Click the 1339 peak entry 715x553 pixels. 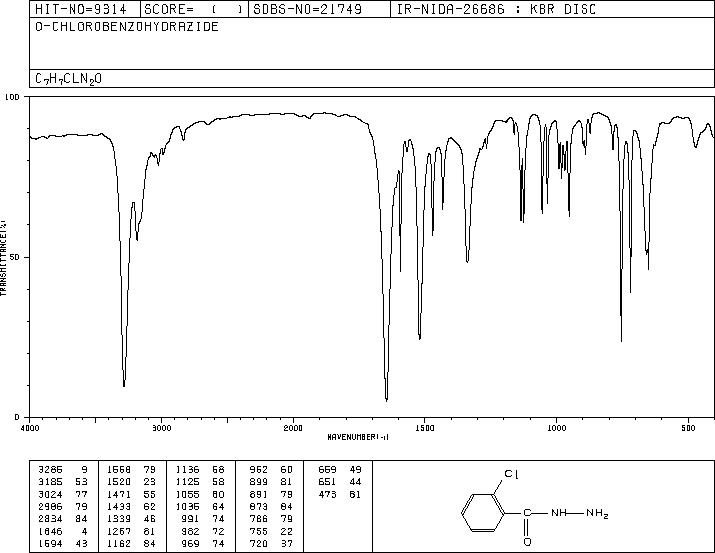point(119,519)
